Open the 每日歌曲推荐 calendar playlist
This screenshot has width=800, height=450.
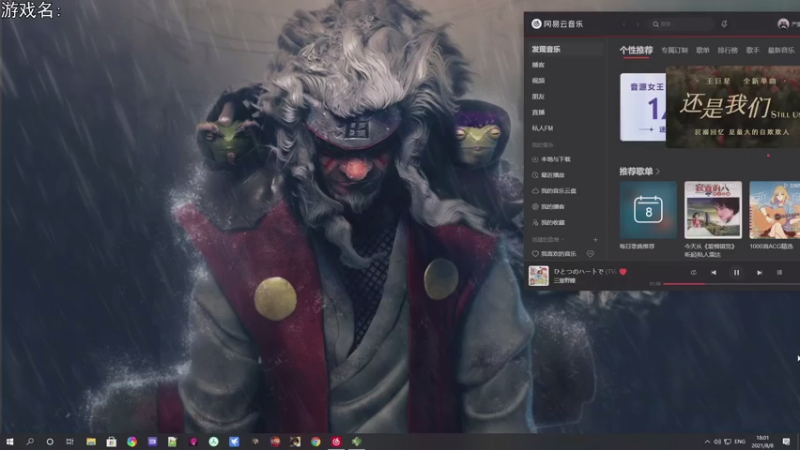pos(648,210)
